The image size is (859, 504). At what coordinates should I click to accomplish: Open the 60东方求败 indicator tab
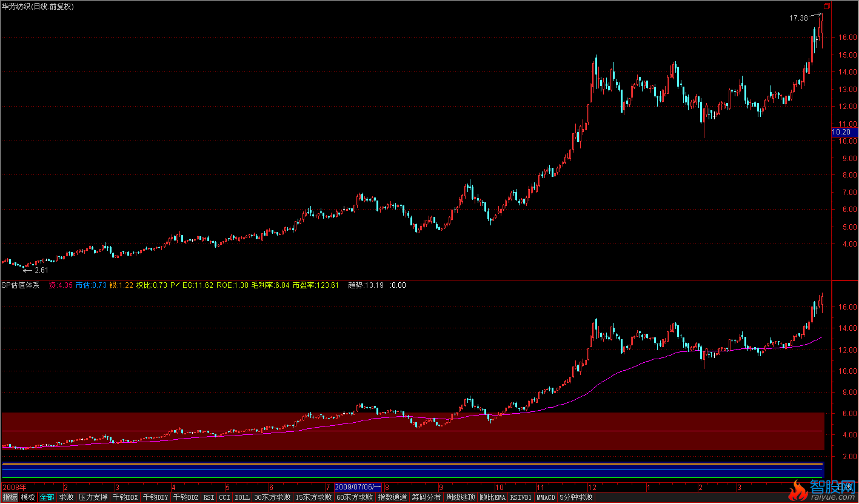tap(355, 497)
